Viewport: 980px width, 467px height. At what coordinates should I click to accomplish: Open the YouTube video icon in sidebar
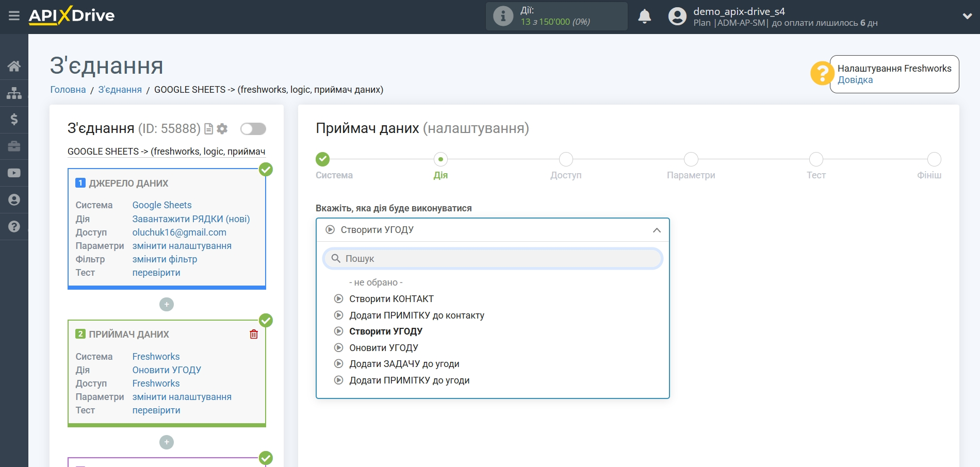[14, 173]
